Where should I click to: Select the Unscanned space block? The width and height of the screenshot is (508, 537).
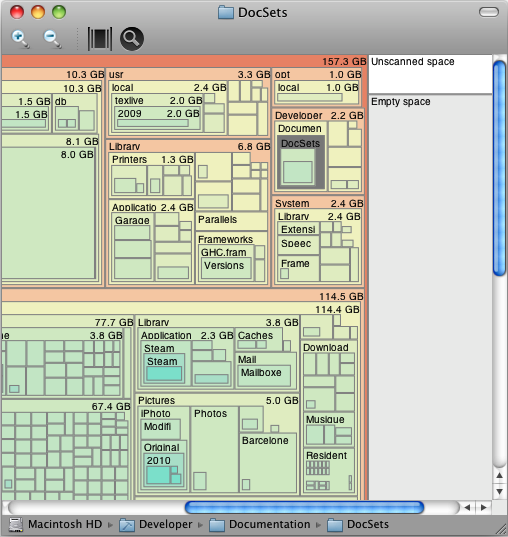(x=430, y=74)
